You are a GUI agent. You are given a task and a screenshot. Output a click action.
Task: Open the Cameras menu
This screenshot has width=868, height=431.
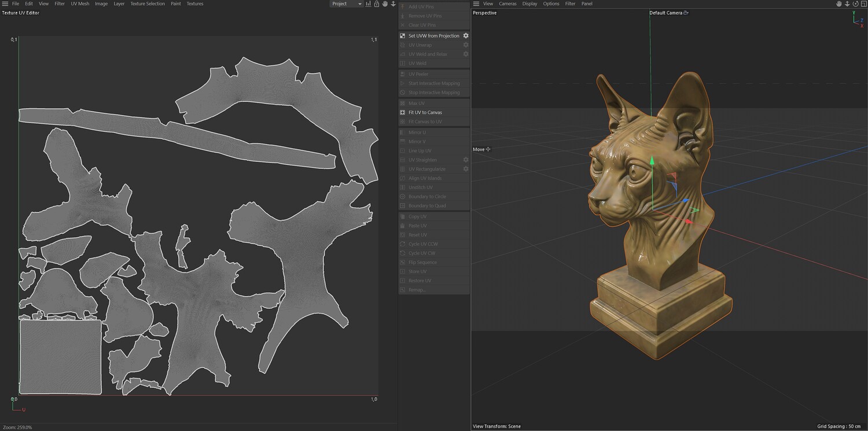[508, 3]
